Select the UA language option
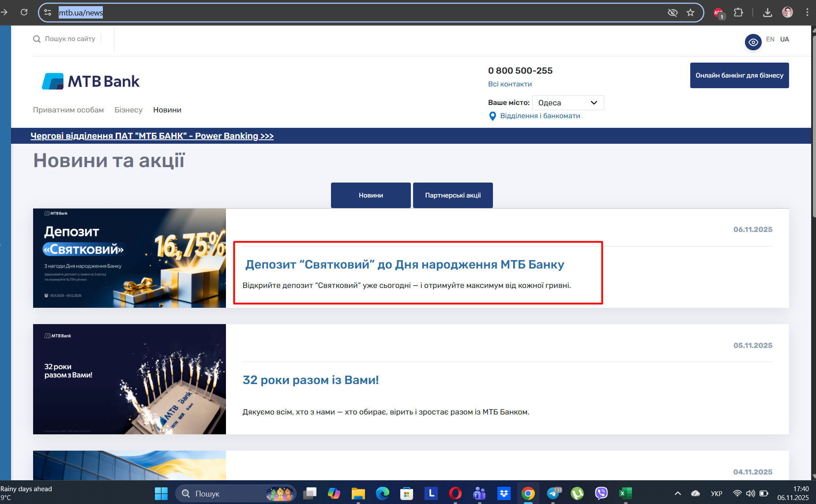 point(784,39)
